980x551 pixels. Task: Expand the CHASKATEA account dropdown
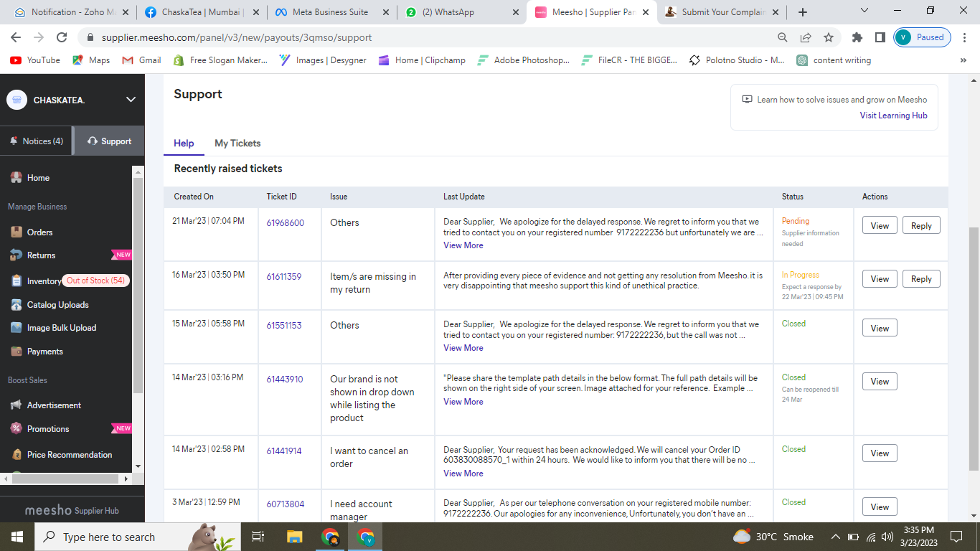tap(131, 100)
